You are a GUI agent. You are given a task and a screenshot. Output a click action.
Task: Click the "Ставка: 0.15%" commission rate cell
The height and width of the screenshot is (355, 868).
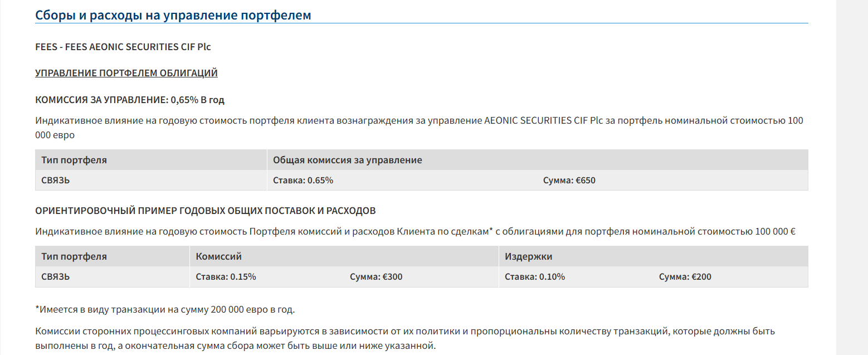[x=226, y=277]
